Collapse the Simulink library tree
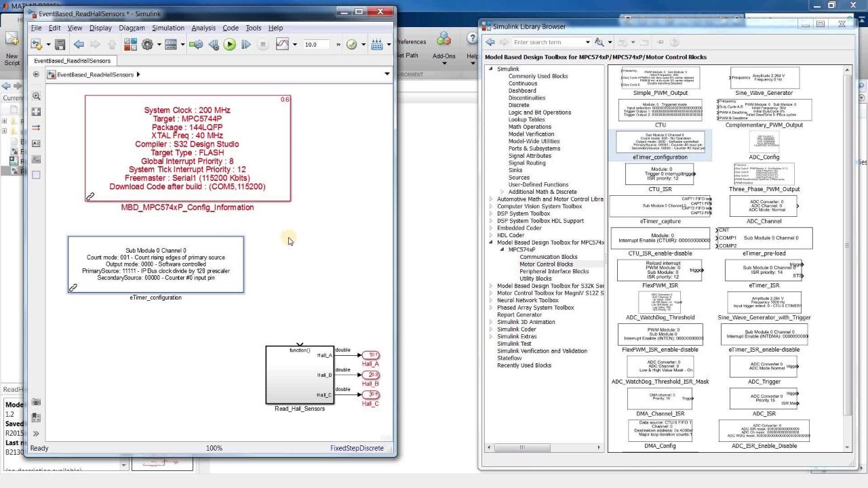 (492, 69)
